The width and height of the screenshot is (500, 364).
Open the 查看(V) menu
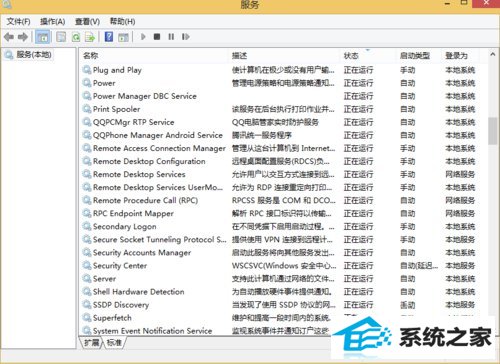click(x=87, y=22)
